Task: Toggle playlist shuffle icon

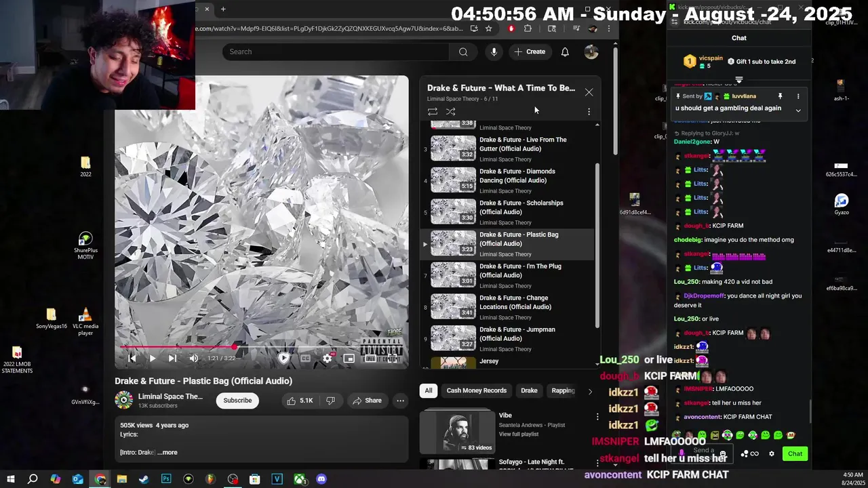Action: (451, 111)
